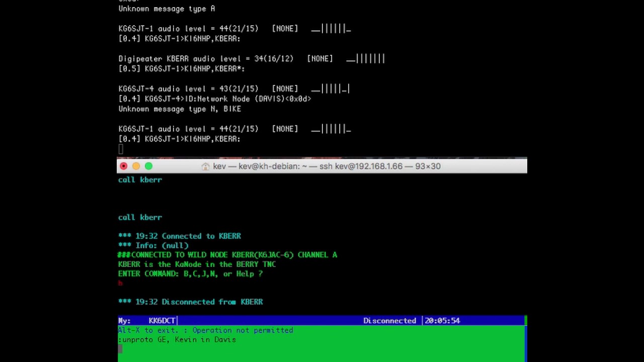Screen dimensions: 644x362
Task: Click the '*** Info: (null)' line
Action: (153, 245)
